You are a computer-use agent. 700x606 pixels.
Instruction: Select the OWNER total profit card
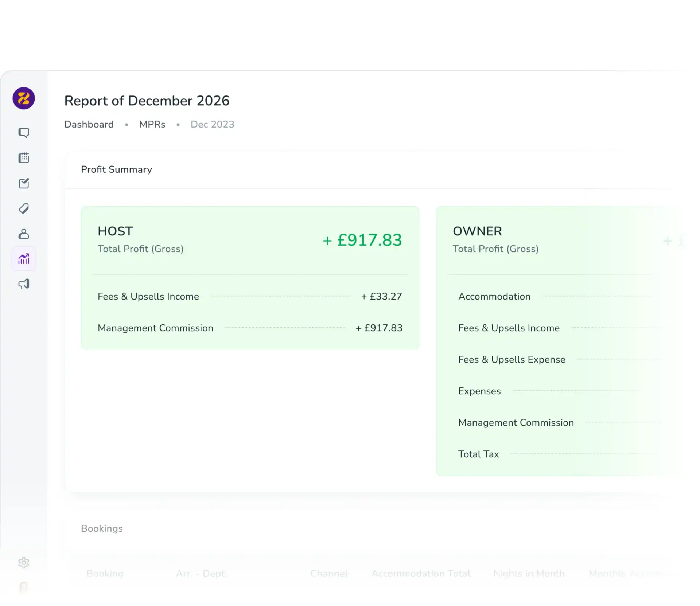click(x=560, y=341)
